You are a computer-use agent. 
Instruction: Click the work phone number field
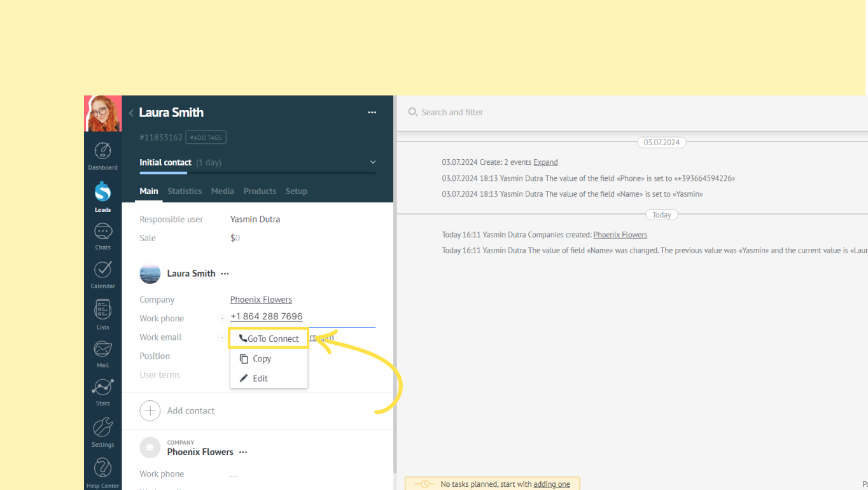[x=267, y=317]
